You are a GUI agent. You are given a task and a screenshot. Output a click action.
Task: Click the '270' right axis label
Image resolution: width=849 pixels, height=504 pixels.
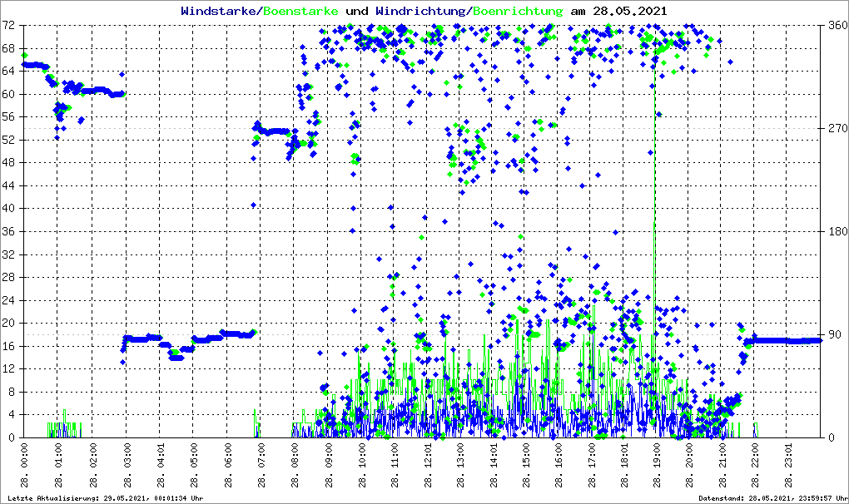(x=834, y=129)
